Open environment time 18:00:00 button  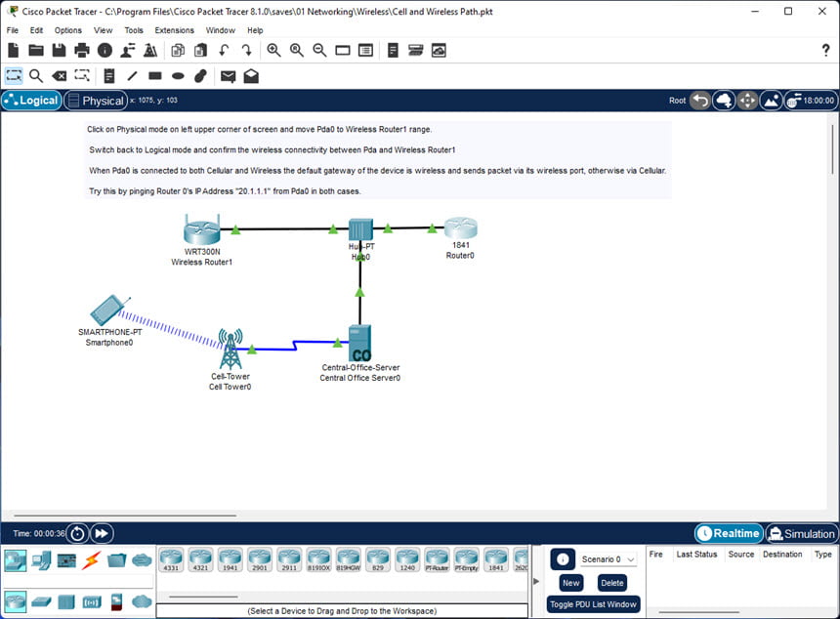click(811, 101)
